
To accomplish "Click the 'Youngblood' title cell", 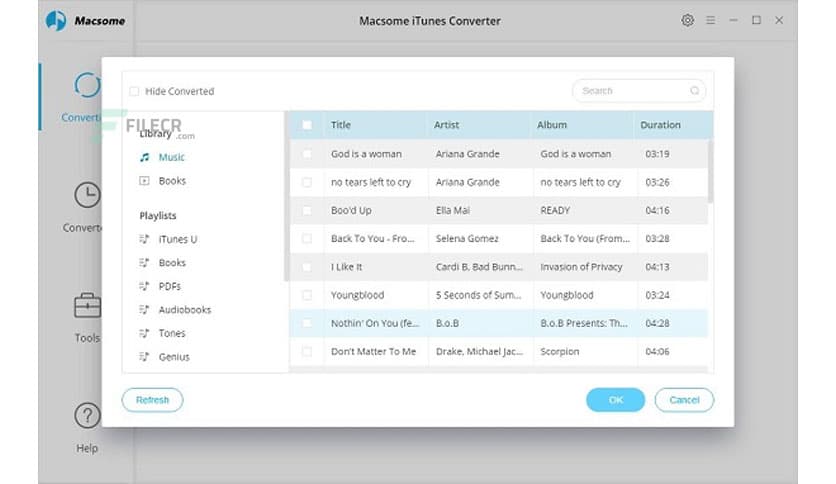I will (x=357, y=295).
